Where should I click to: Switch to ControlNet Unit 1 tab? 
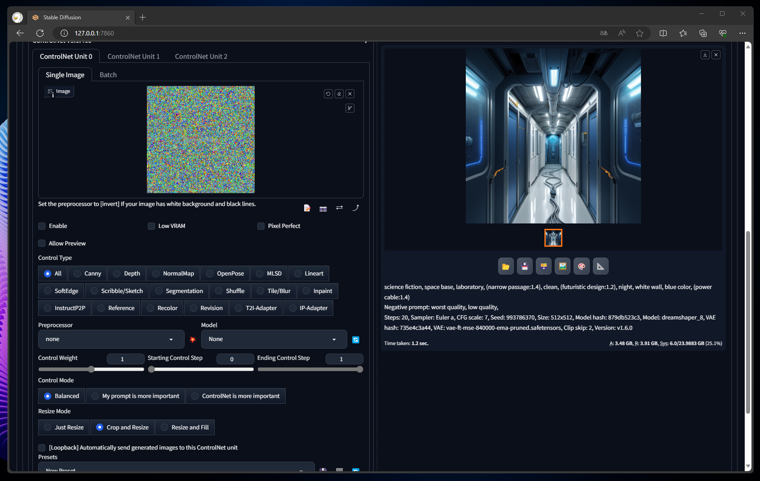pos(133,56)
